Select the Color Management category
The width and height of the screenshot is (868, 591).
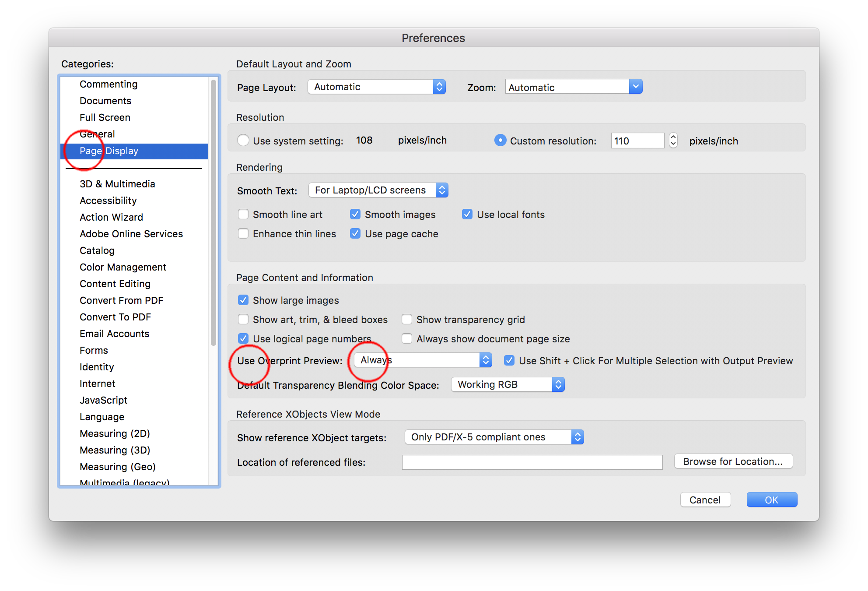click(123, 267)
